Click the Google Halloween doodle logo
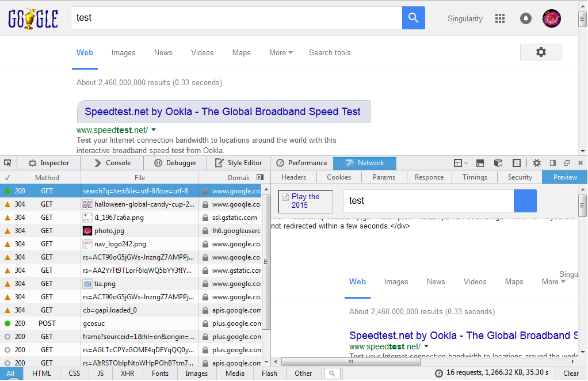588x381 pixels. pos(33,19)
